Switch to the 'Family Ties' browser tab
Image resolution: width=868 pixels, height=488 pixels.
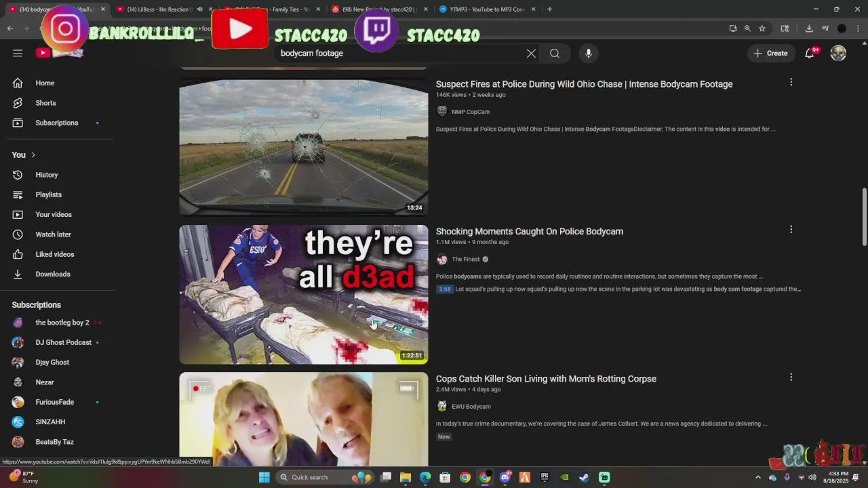[x=271, y=9]
